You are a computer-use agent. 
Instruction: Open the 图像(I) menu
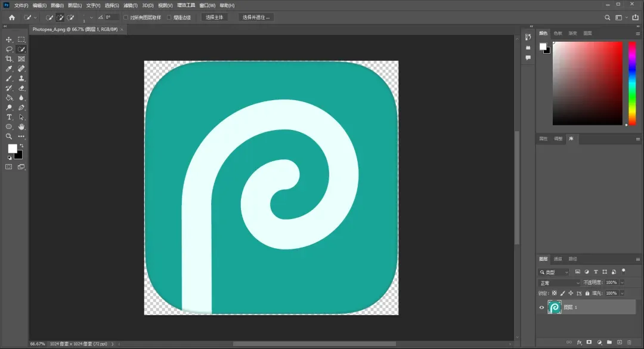[x=57, y=5]
